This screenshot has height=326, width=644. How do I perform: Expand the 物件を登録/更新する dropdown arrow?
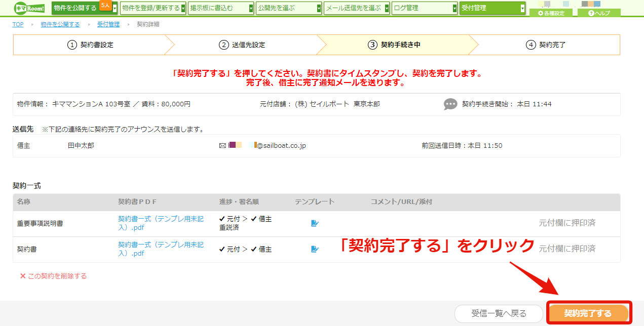pyautogui.click(x=183, y=8)
